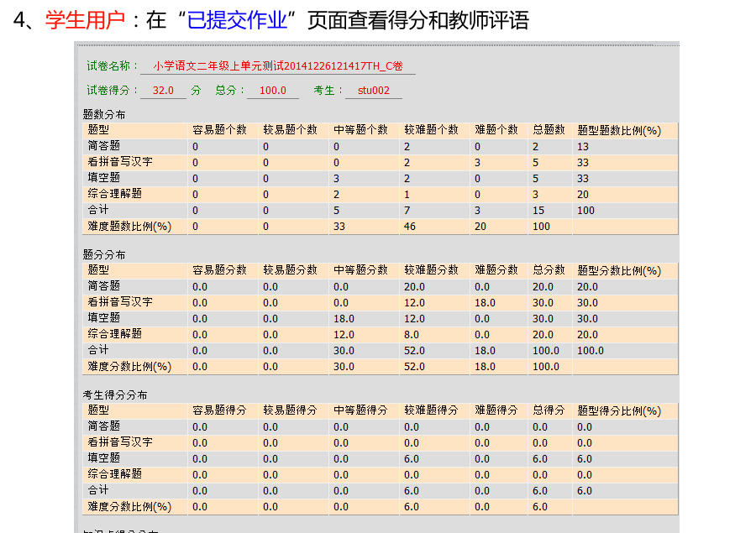Click the 较难题个数 column header
The height and width of the screenshot is (533, 756).
point(431,130)
